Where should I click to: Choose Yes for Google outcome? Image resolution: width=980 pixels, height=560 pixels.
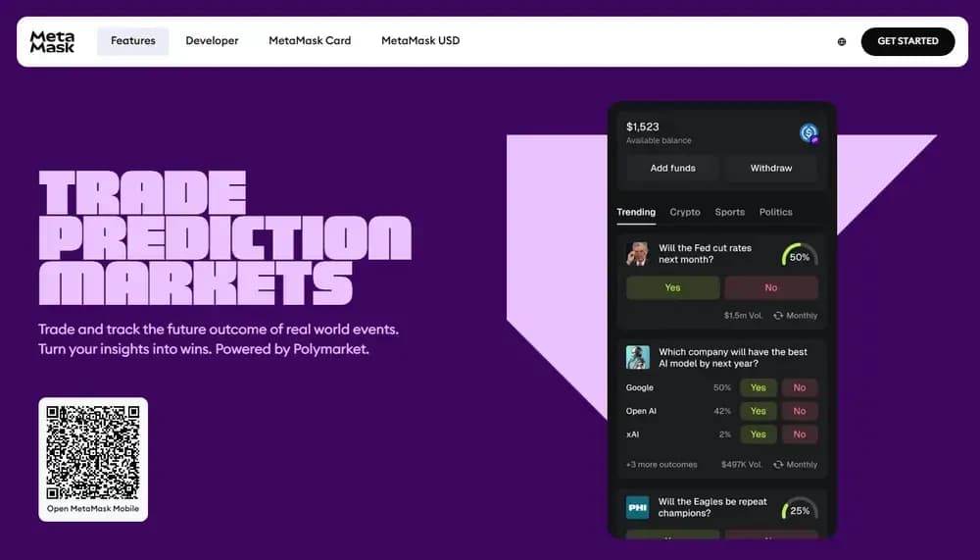[759, 387]
